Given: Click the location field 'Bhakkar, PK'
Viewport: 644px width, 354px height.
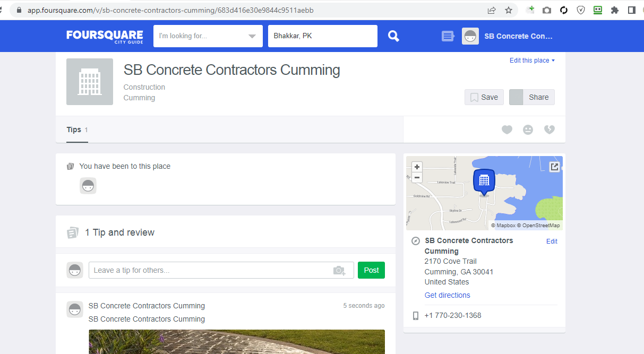Looking at the screenshot, I should 323,36.
